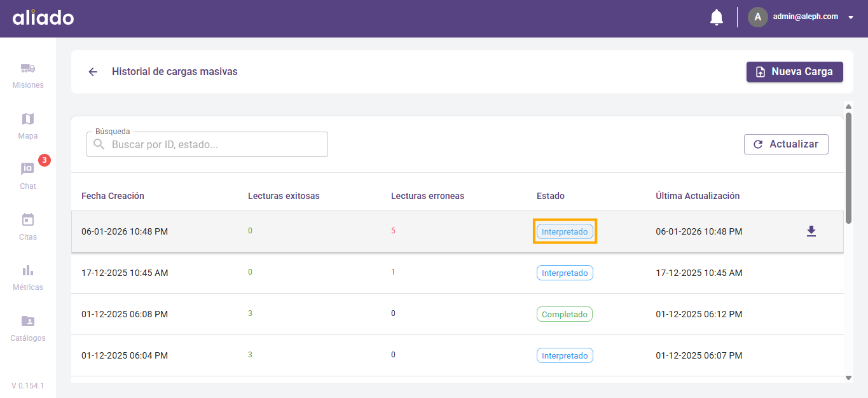
Task: Open the Mapa view icon
Action: (27, 119)
